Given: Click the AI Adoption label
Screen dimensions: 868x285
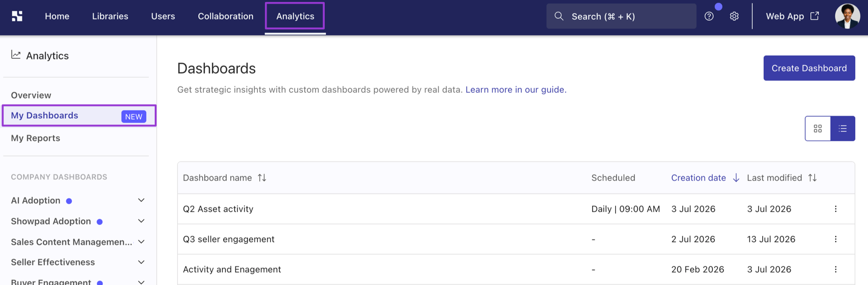Looking at the screenshot, I should tap(36, 200).
